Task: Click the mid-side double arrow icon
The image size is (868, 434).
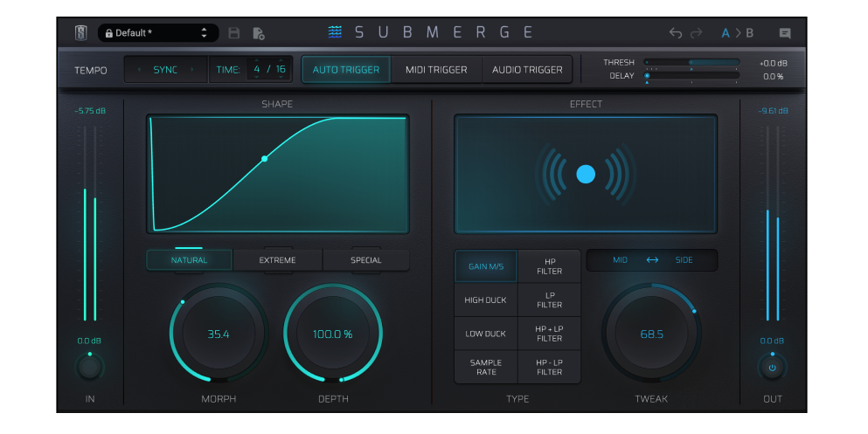Action: coord(652,260)
